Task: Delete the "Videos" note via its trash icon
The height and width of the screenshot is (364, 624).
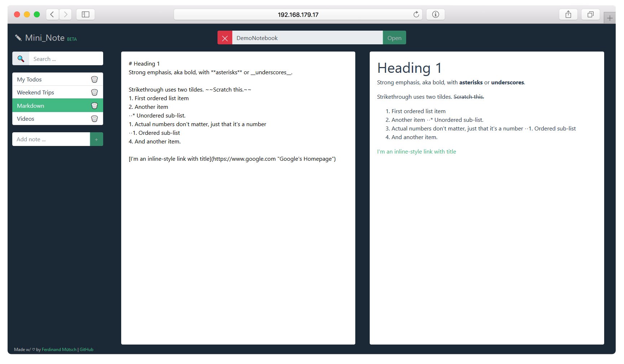Action: 94,118
